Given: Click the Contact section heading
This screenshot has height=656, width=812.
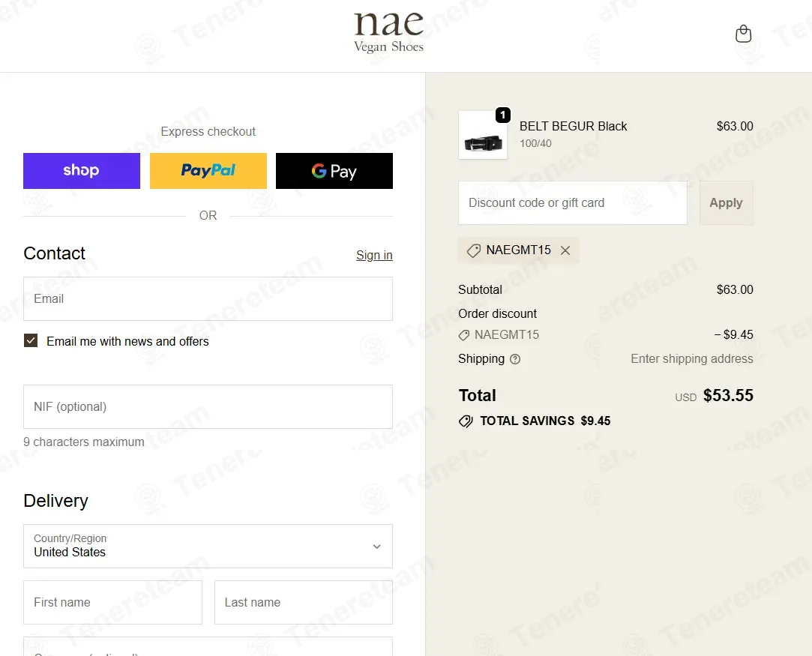Looking at the screenshot, I should pyautogui.click(x=55, y=253).
